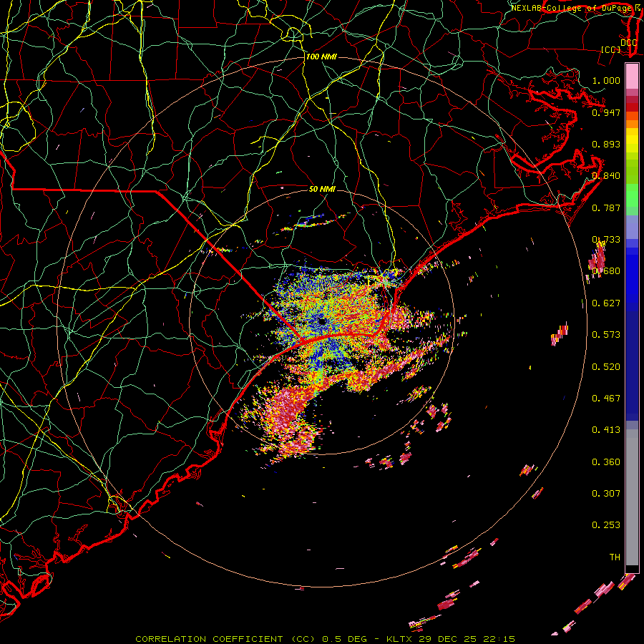Pick the light pink band of color bar
This screenshot has height=644, width=644.
click(632, 77)
